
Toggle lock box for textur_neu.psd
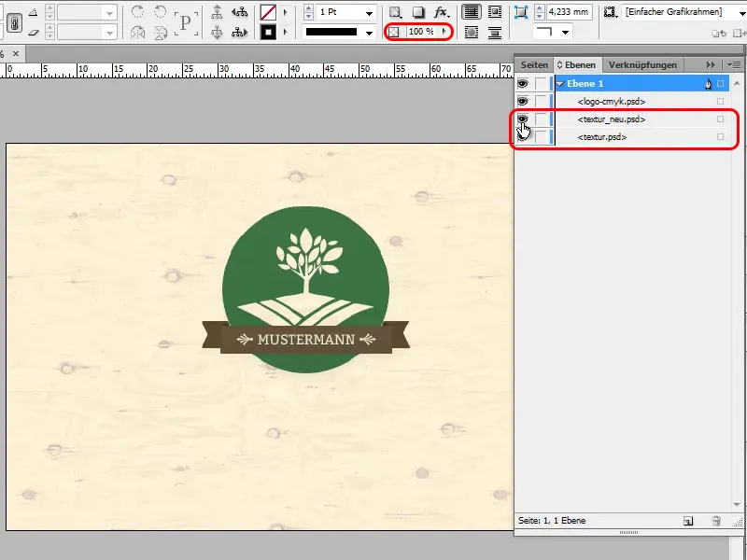(541, 119)
